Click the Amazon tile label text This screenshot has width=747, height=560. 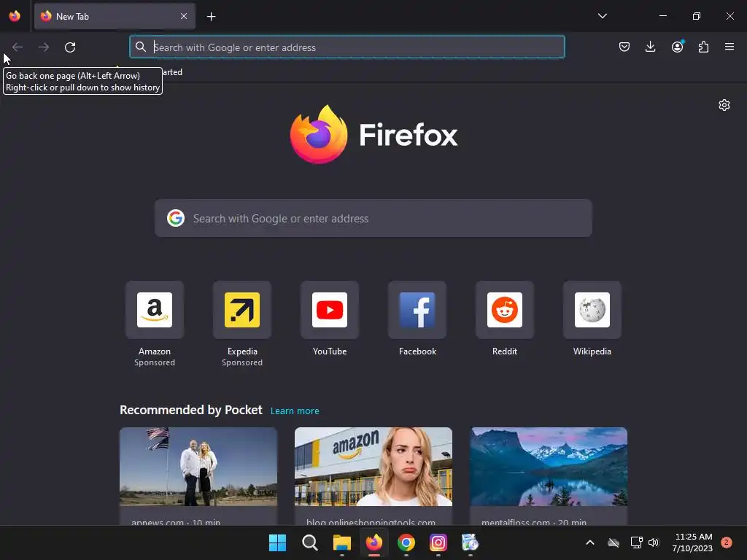click(x=155, y=351)
